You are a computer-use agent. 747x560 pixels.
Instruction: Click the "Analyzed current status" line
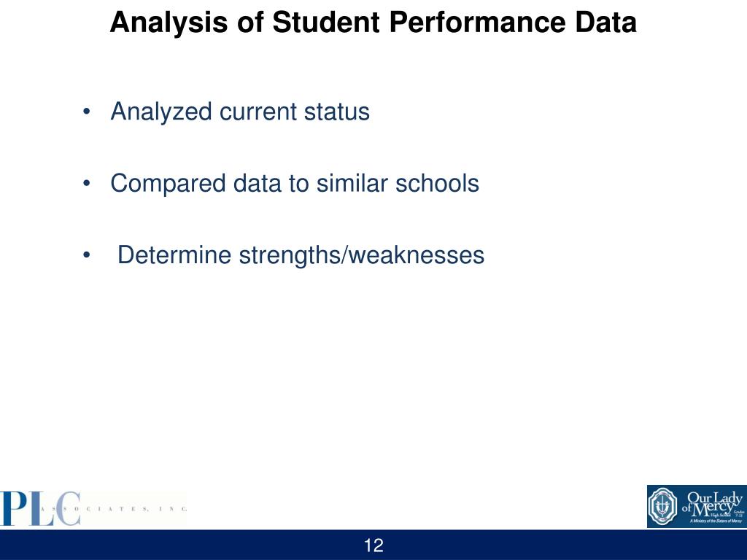pyautogui.click(x=240, y=112)
